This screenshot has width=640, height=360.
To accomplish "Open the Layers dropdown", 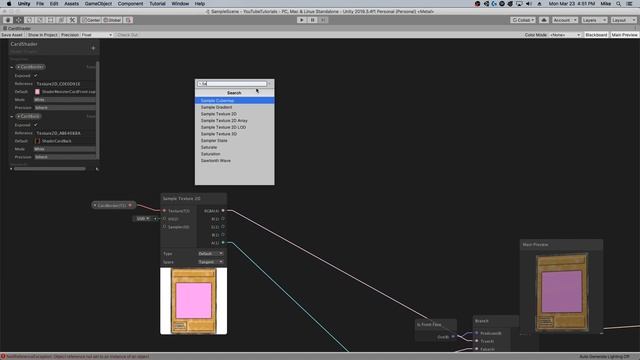I will 594,20.
